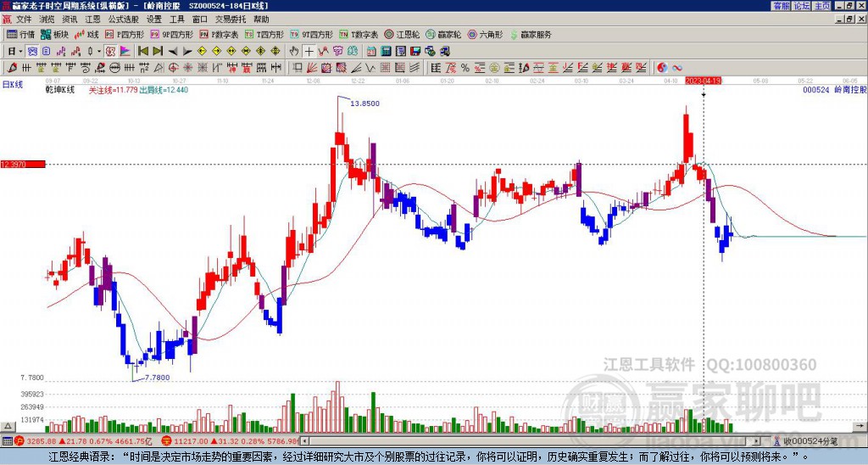Viewport: 868px width, 465px height.
Task: Open the calculator icon
Action: pyautogui.click(x=386, y=52)
